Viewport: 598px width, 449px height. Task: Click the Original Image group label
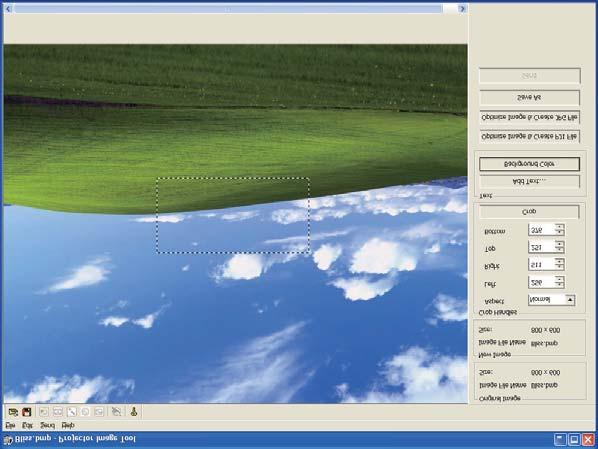(x=500, y=398)
